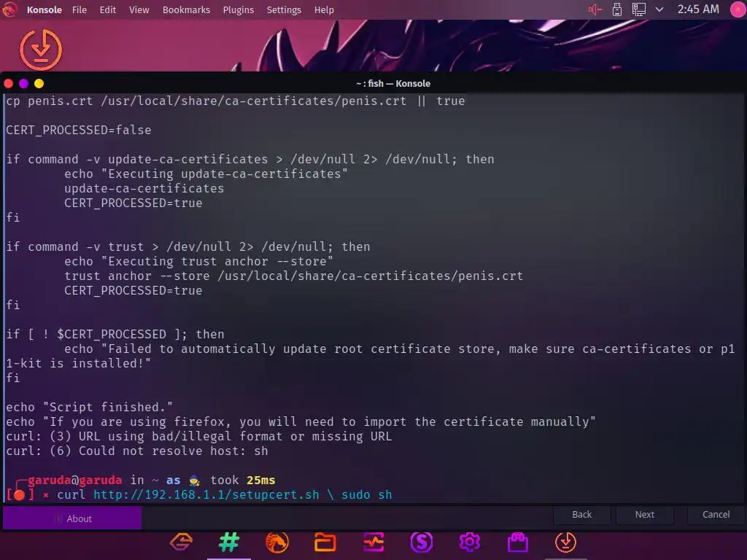Launch the orange dragon browser dock icon
Screen dimensions: 747x560
[276, 542]
